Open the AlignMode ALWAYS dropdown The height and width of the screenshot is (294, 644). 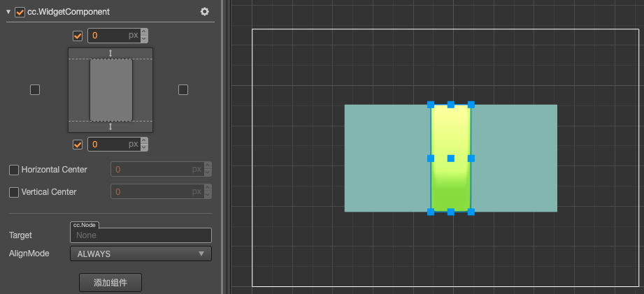(x=141, y=253)
